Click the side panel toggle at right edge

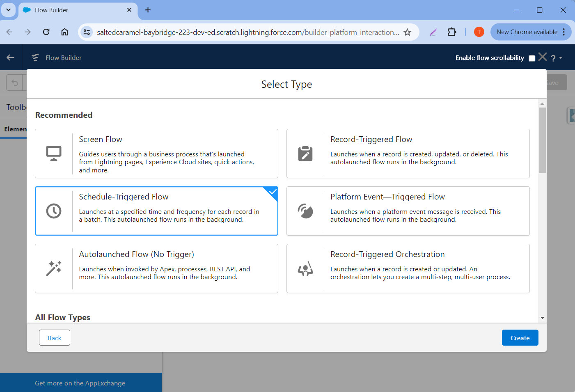point(571,115)
